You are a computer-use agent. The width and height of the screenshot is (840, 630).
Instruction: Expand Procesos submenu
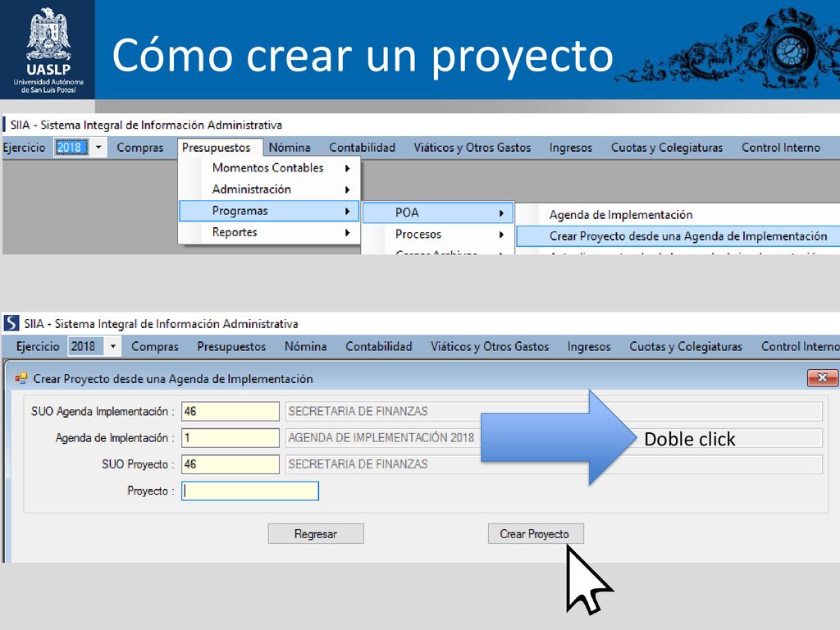[x=438, y=234]
